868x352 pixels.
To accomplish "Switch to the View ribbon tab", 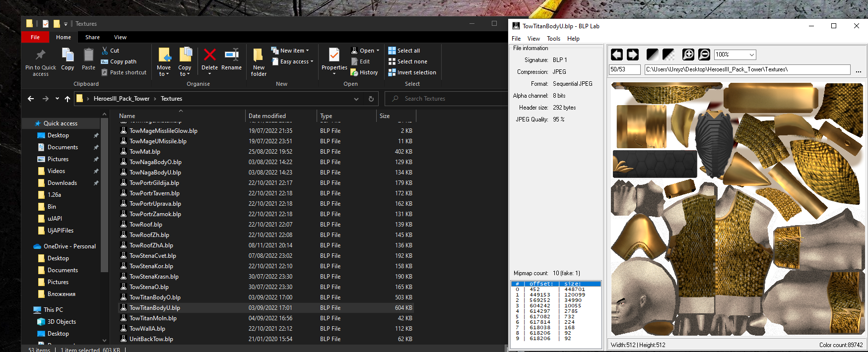I will 120,37.
